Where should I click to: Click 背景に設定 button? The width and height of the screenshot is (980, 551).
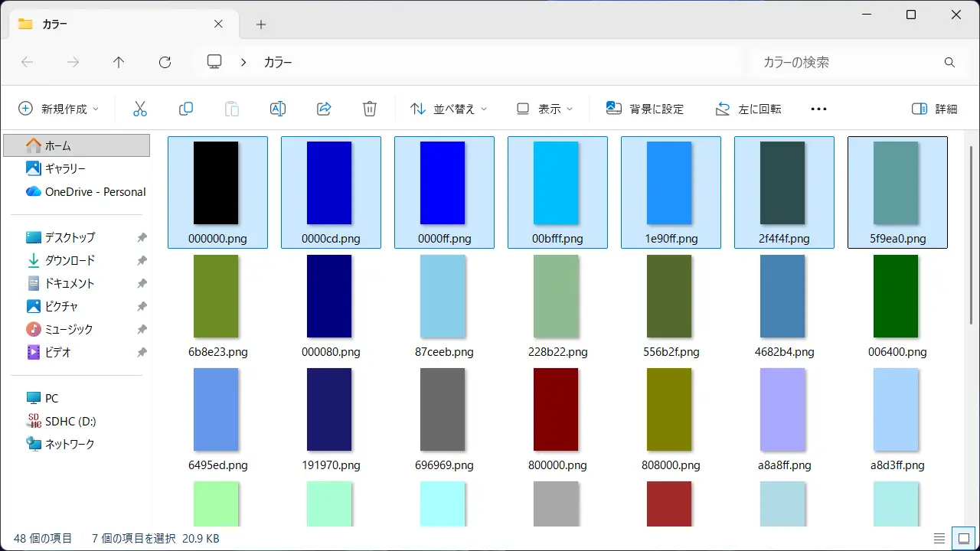(645, 109)
